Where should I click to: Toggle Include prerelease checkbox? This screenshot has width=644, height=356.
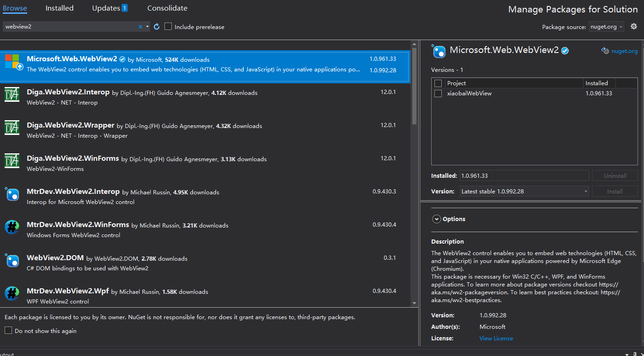click(168, 27)
